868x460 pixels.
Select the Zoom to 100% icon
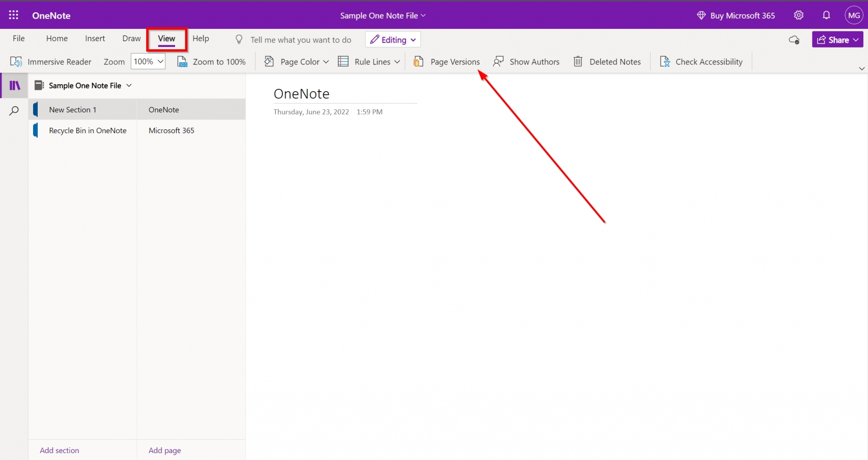[x=182, y=61]
